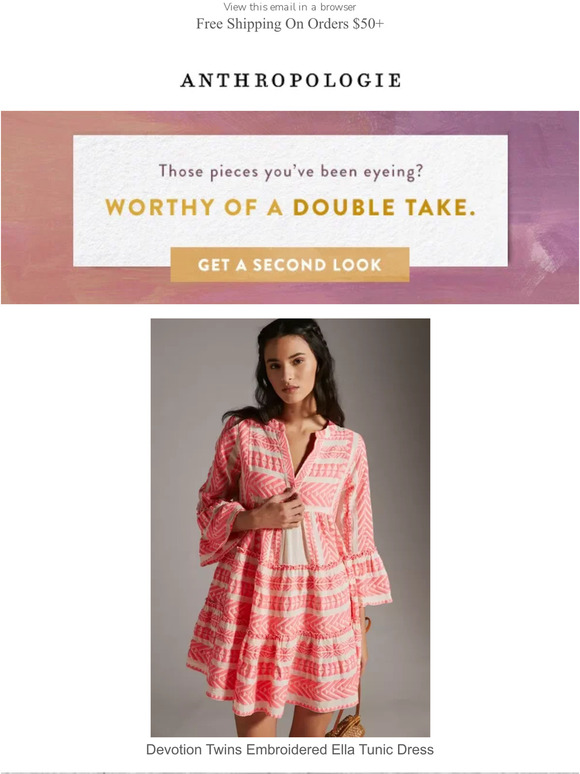Image resolution: width=580 pixels, height=774 pixels.
Task: Select the 'Worthy of a Double Take' headline
Action: point(290,207)
